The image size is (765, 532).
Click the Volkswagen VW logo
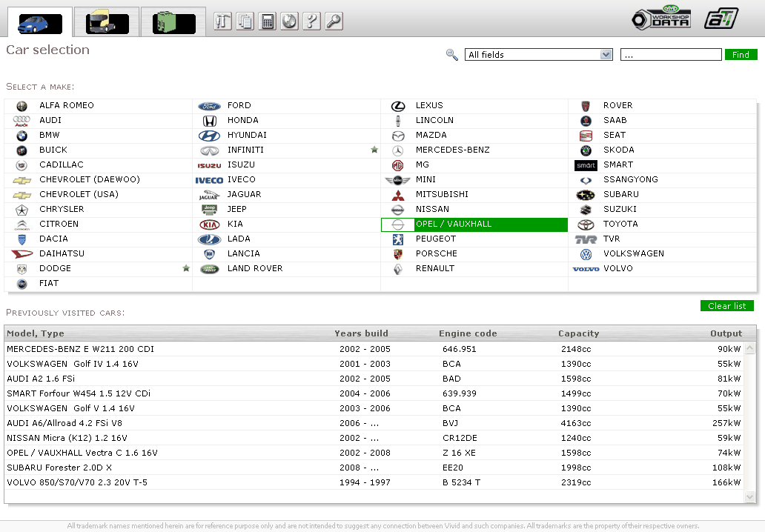pos(586,255)
